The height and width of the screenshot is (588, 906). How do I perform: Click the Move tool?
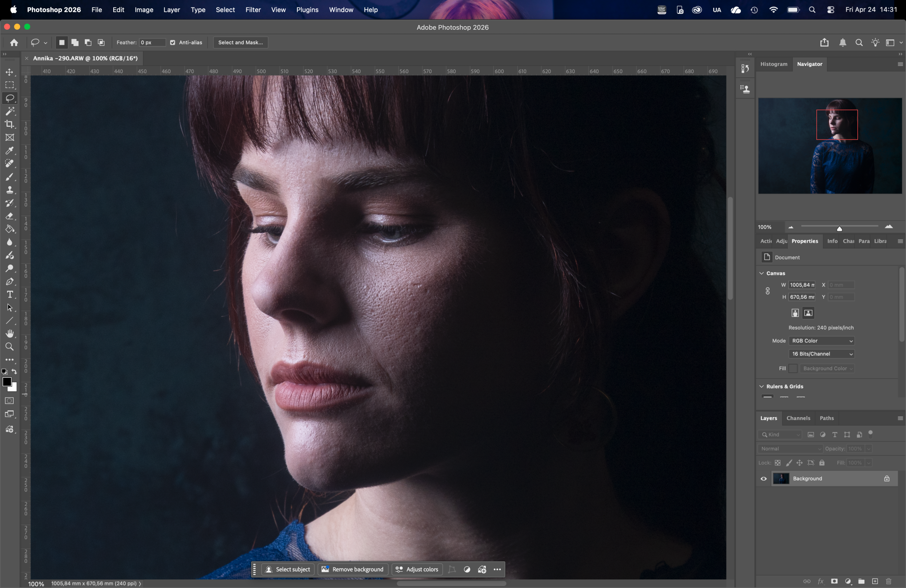pos(9,72)
